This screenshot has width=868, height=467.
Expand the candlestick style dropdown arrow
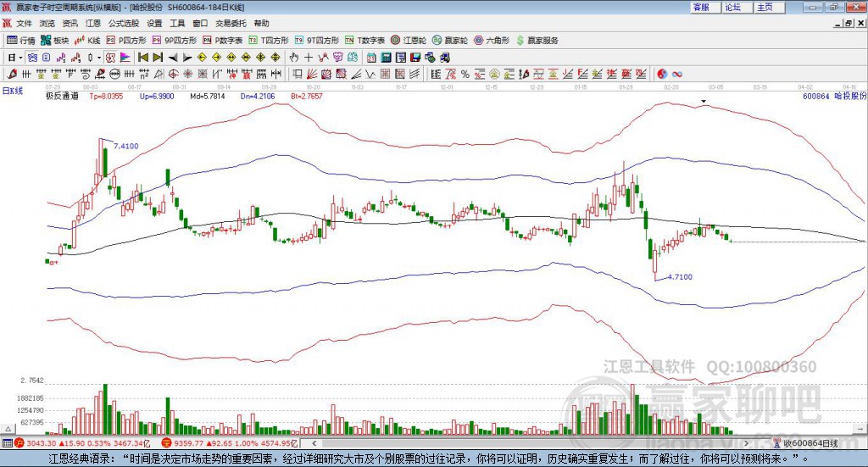(99, 58)
